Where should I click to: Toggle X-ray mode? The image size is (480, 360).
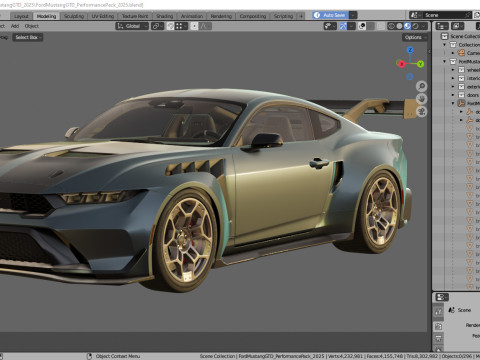pyautogui.click(x=381, y=26)
